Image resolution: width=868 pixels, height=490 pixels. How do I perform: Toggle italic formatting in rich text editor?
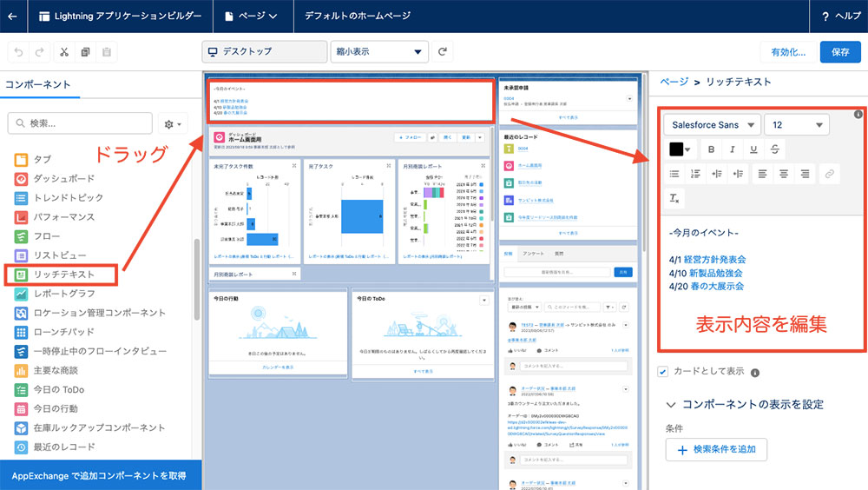[733, 149]
